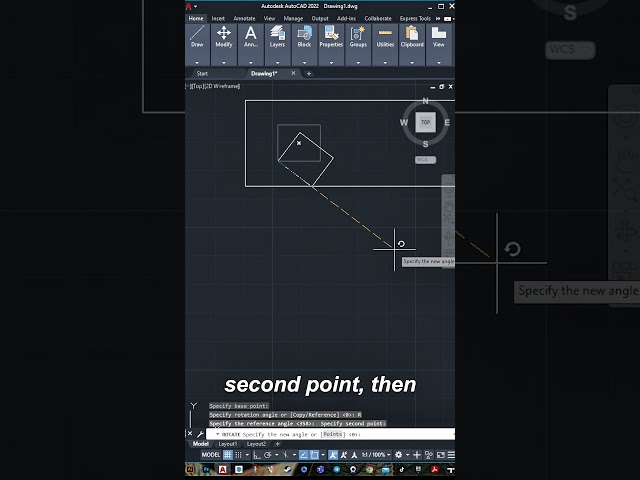The height and width of the screenshot is (480, 640).
Task: Toggle auto-add annotation scales button
Action: pyautogui.click(x=343, y=455)
